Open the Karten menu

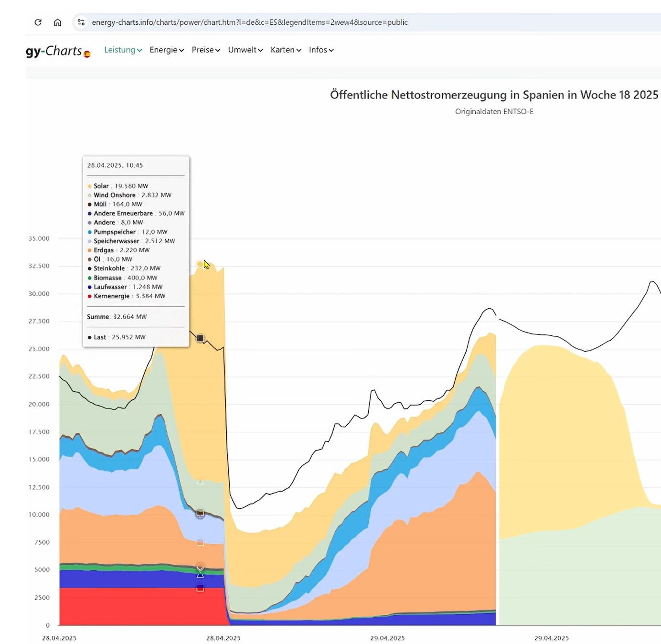coord(286,50)
